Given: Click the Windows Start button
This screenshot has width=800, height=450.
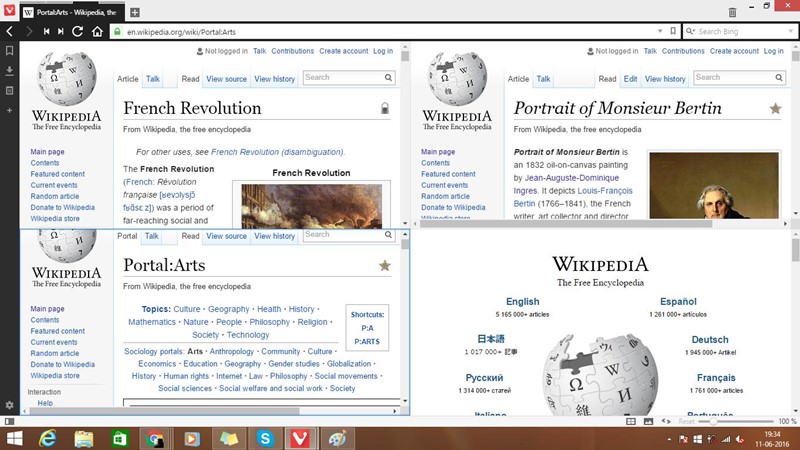Looking at the screenshot, I should [14, 438].
